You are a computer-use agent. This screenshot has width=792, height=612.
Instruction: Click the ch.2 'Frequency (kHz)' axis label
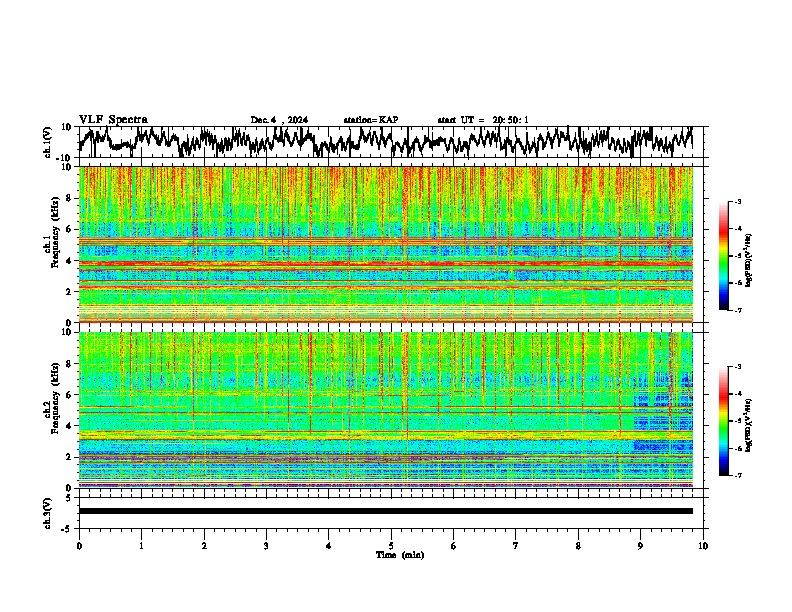(x=55, y=398)
